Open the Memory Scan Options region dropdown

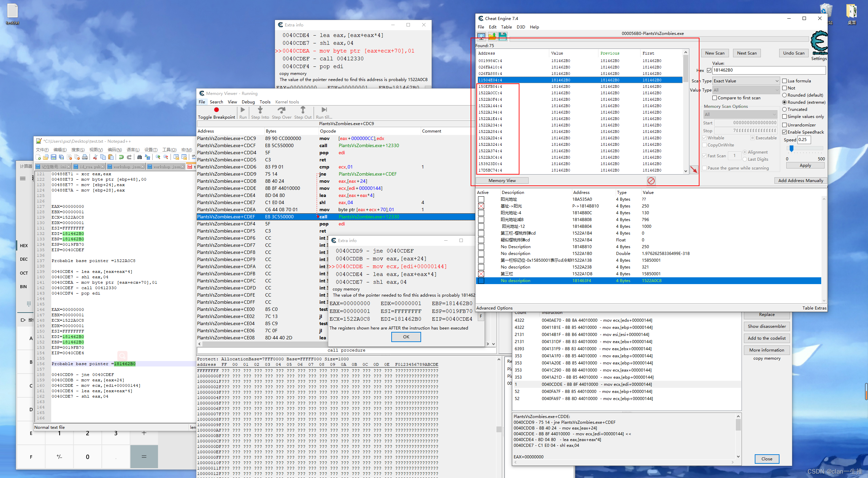coord(740,115)
